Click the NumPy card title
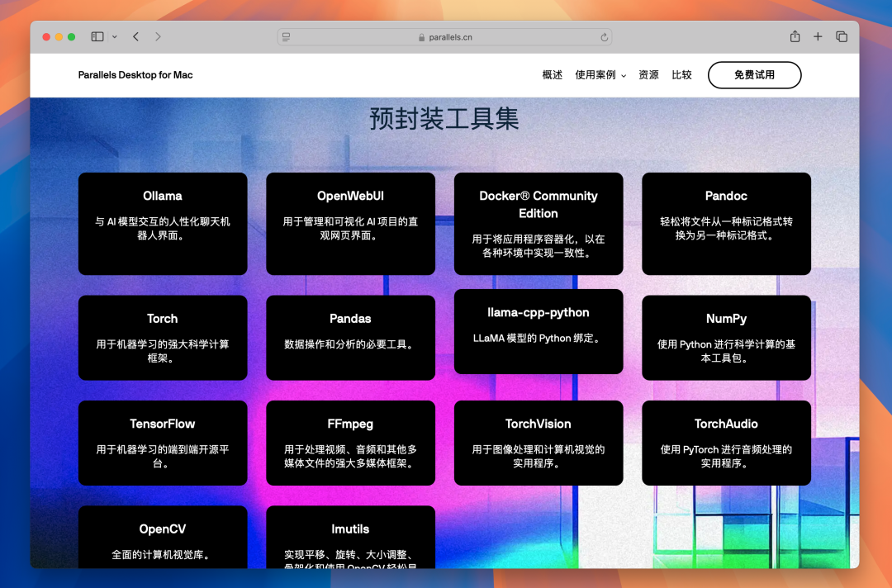This screenshot has height=588, width=892. pyautogui.click(x=726, y=319)
